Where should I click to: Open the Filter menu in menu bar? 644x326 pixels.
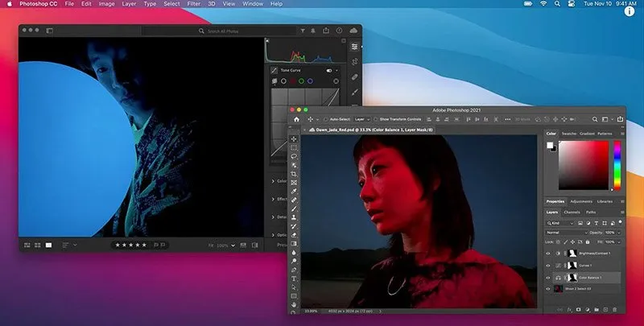pos(195,4)
